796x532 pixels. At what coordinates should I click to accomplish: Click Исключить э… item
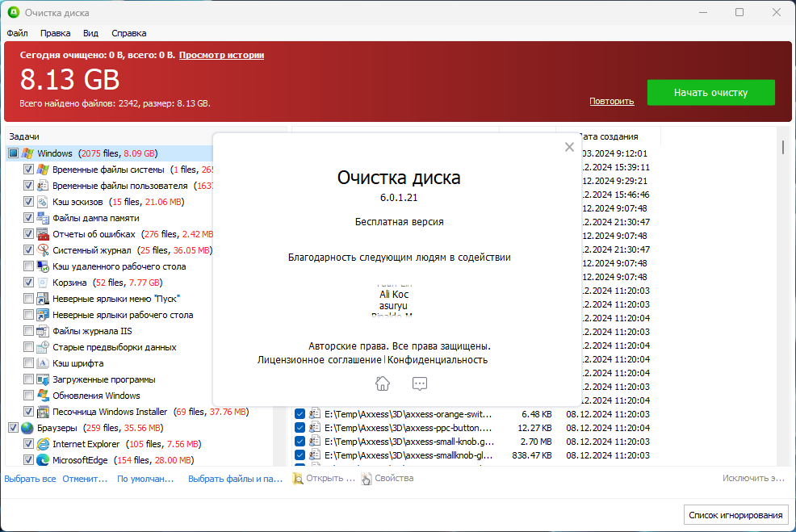(753, 478)
